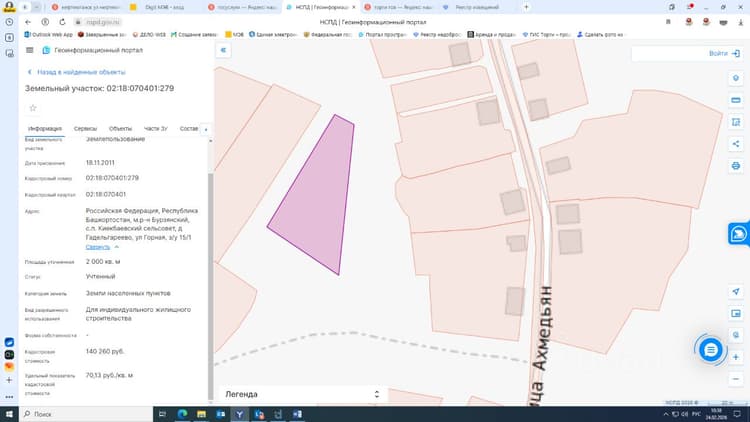Open the round blue chat assistant button
This screenshot has height=422, width=750.
click(x=710, y=350)
